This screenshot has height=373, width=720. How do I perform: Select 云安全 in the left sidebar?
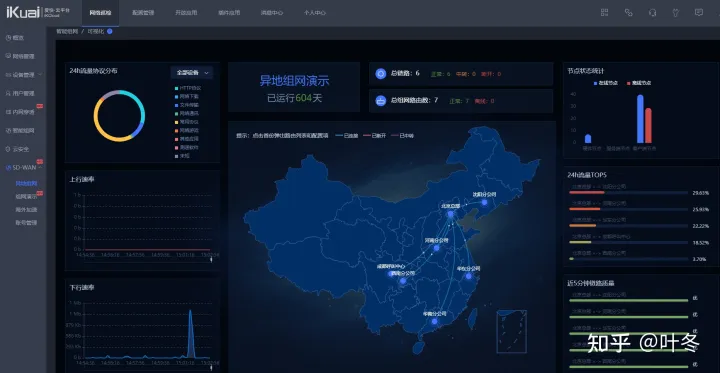point(18,149)
